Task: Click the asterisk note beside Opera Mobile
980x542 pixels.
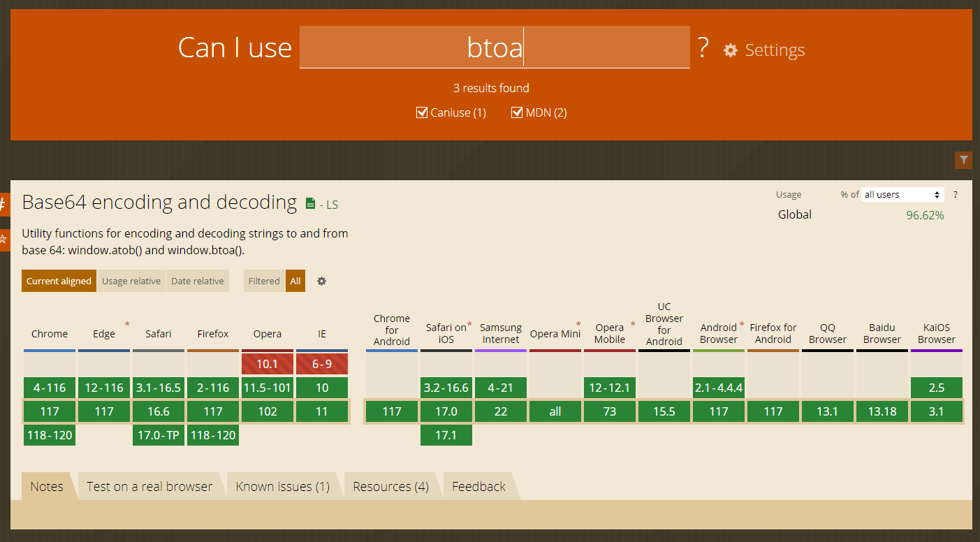Action: pos(633,325)
